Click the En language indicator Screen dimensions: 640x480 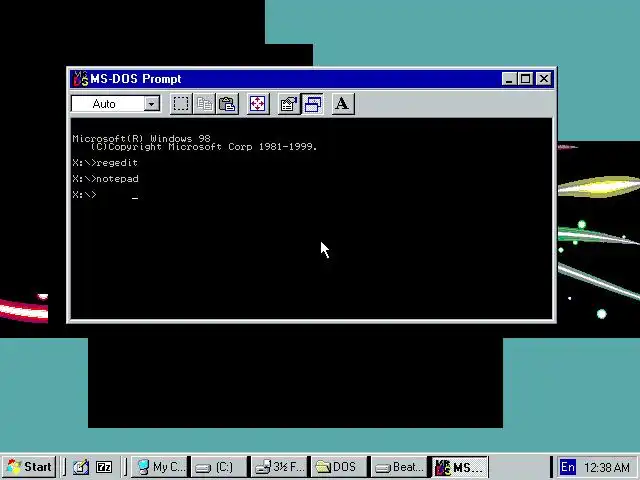[568, 467]
